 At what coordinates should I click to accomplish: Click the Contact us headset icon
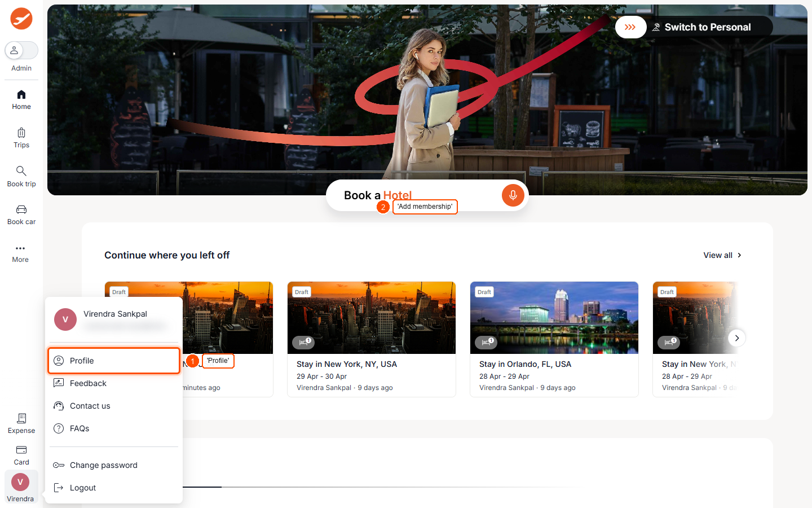pyautogui.click(x=59, y=406)
